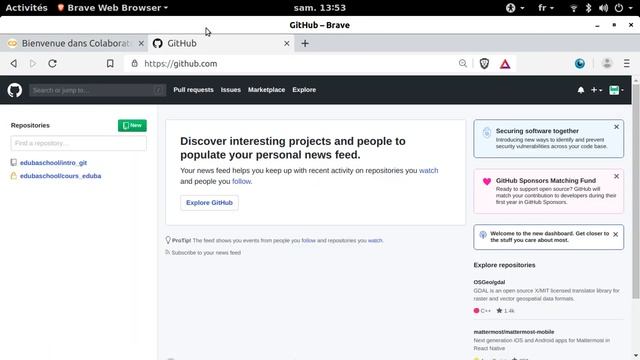This screenshot has width=640, height=360.
Task: Create a repository with the green New button
Action: coord(132,125)
